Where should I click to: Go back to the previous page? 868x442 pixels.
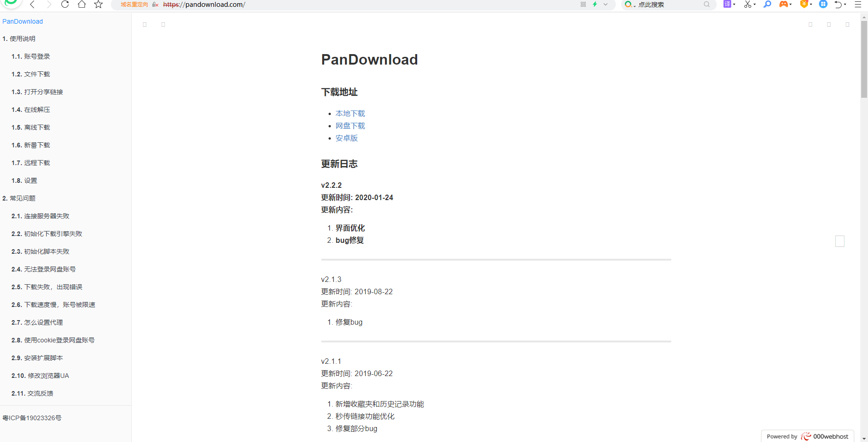(x=32, y=5)
